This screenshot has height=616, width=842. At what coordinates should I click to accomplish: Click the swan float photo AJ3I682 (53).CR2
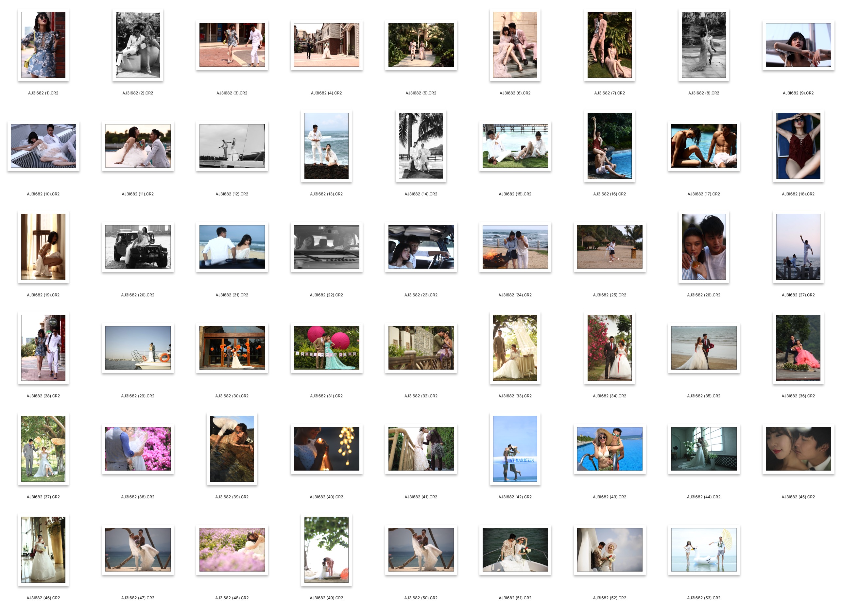(704, 550)
